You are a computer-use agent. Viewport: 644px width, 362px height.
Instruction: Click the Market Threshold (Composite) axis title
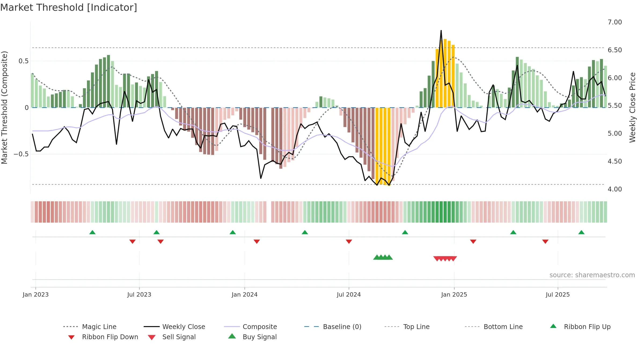[4, 108]
